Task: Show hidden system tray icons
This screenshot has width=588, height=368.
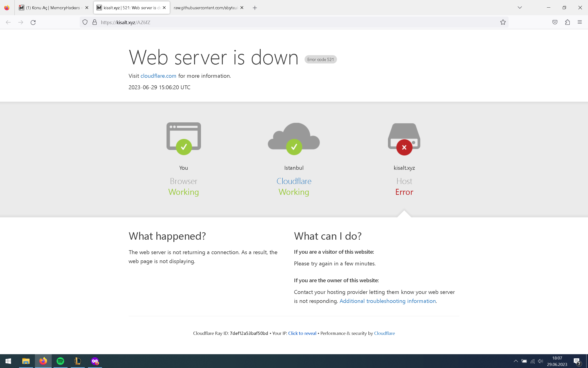Action: click(x=516, y=361)
